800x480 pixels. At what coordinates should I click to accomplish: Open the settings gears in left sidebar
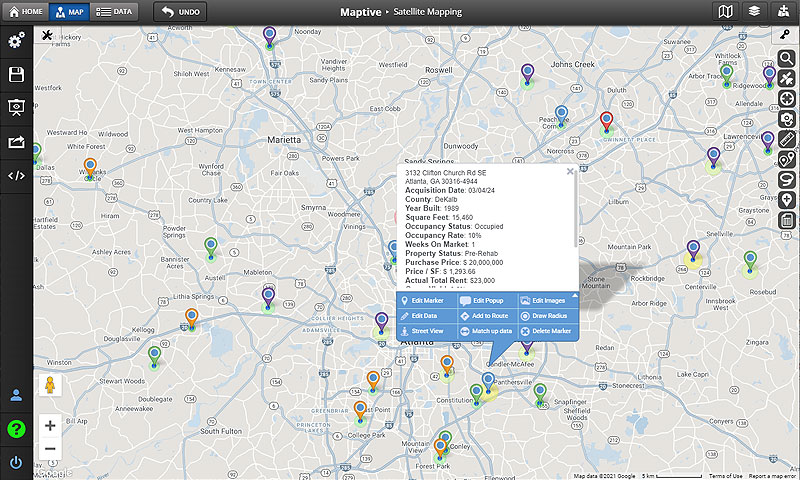(16, 40)
